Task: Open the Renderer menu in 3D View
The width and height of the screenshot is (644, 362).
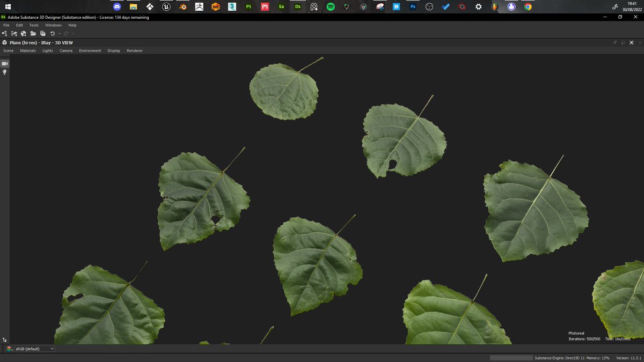Action: click(x=135, y=50)
